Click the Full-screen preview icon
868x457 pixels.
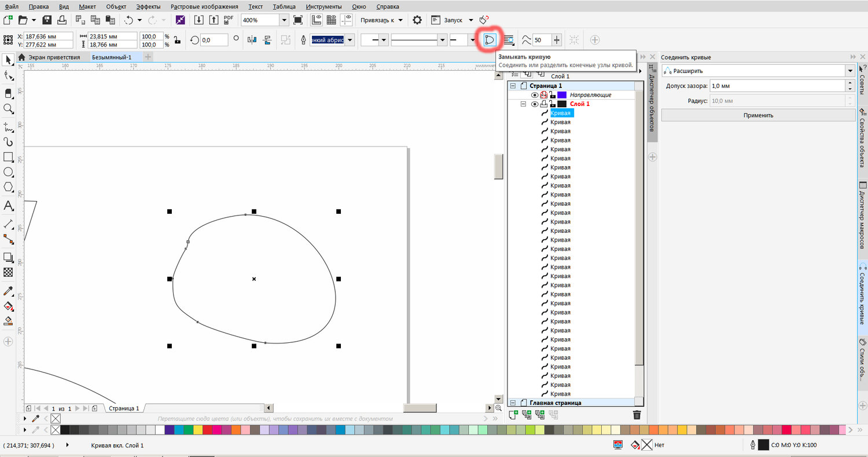coord(298,20)
